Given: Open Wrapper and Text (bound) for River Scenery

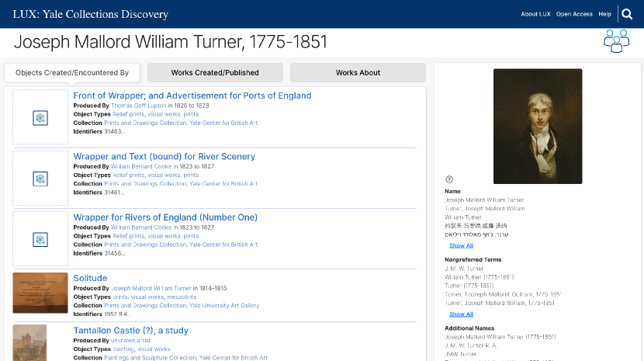Looking at the screenshot, I should (x=164, y=156).
